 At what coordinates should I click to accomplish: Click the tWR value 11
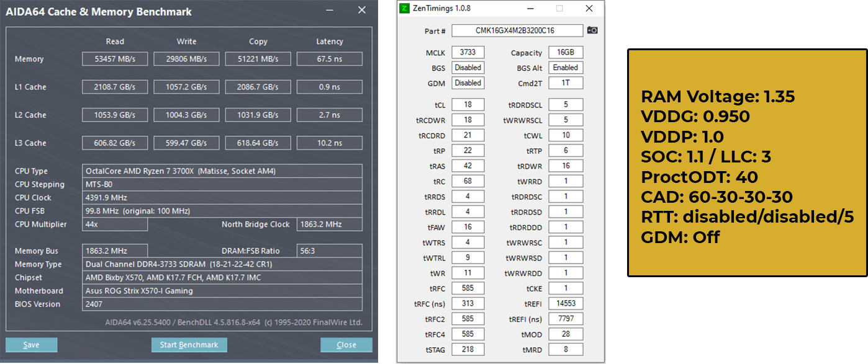pos(468,273)
